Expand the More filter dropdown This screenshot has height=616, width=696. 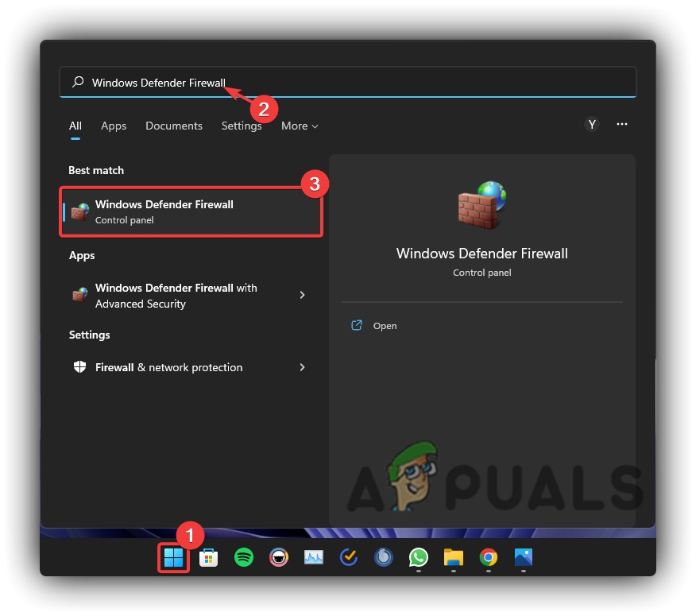(x=300, y=126)
